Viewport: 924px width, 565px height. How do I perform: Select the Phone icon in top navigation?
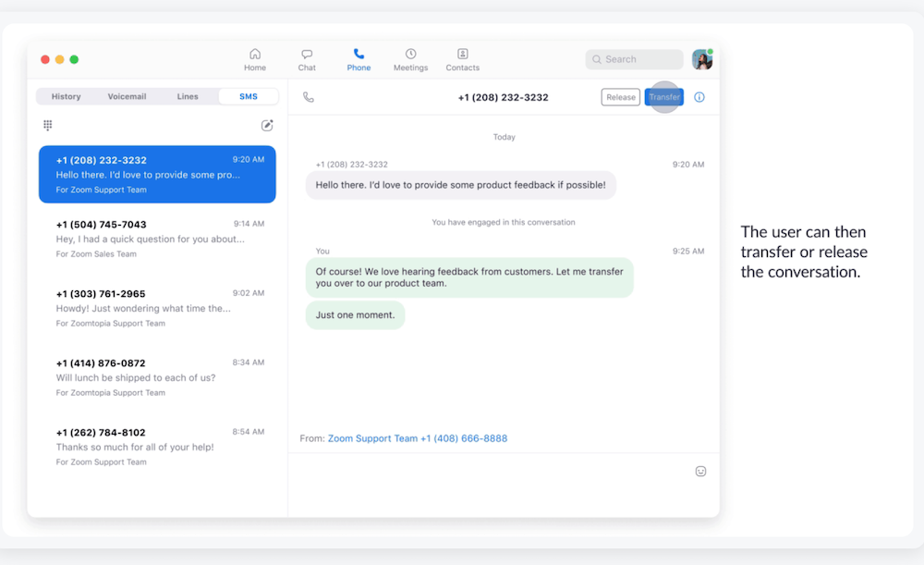tap(359, 58)
